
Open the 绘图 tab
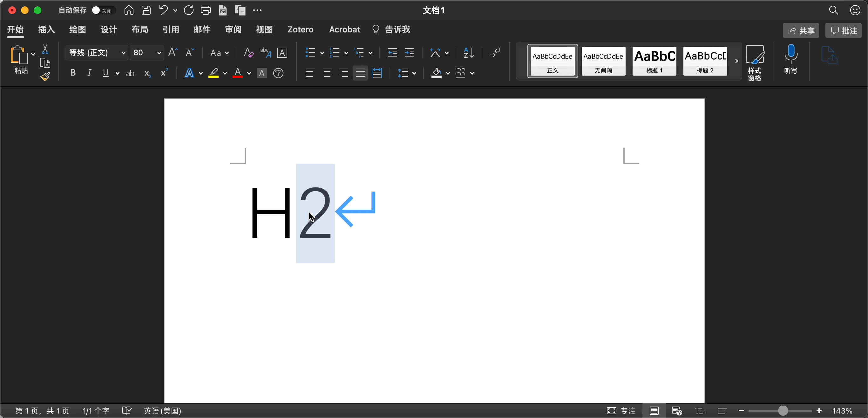[x=78, y=30]
